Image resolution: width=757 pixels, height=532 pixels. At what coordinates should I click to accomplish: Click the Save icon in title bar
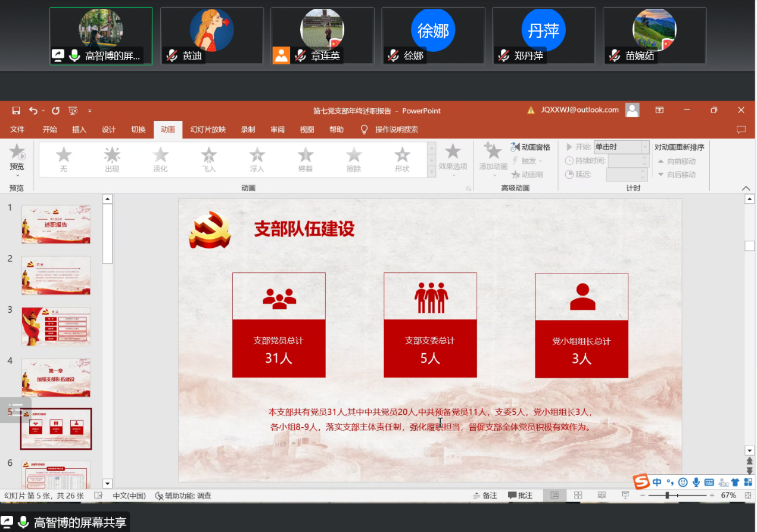tap(16, 110)
